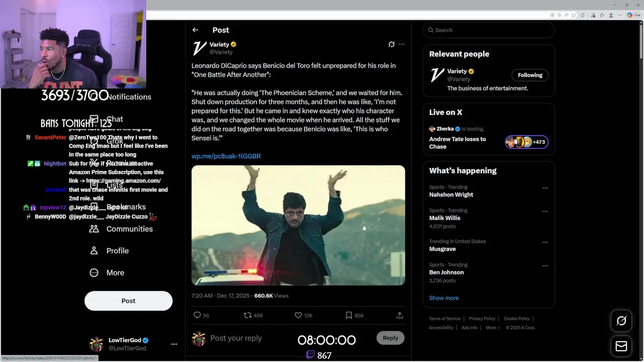Open Malik Willis trending topic
This screenshot has height=362, width=644.
point(445,218)
